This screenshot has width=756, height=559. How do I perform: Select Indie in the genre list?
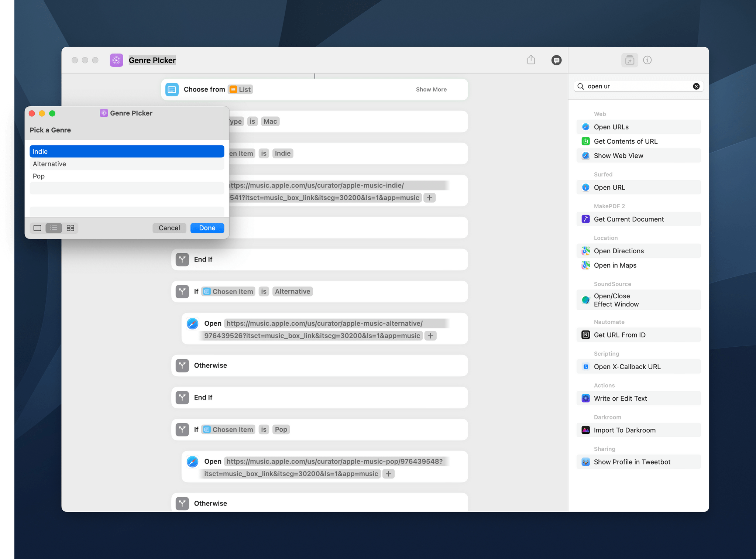click(127, 152)
